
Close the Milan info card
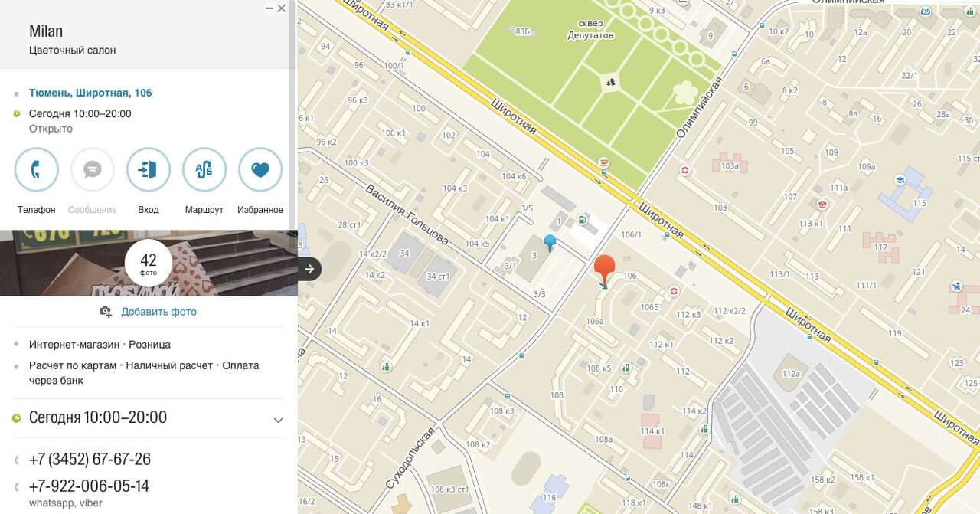pyautogui.click(x=282, y=8)
